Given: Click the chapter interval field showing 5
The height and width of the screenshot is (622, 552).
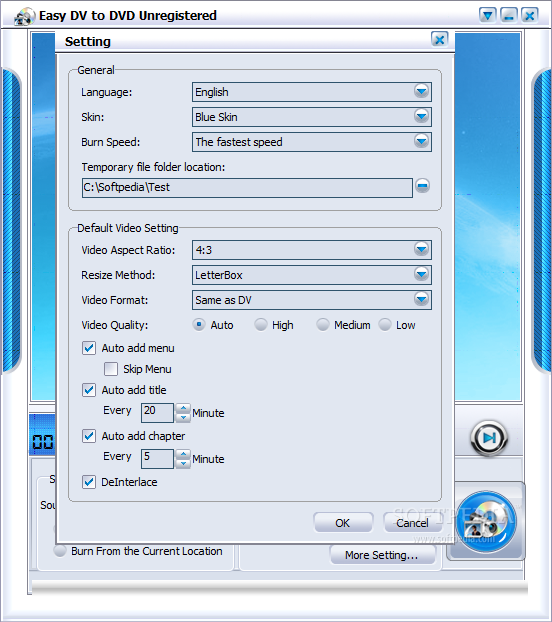Looking at the screenshot, I should click(157, 459).
